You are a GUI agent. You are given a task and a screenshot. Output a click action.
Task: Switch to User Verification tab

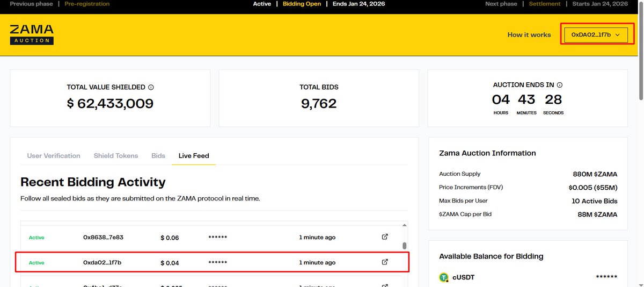click(54, 156)
